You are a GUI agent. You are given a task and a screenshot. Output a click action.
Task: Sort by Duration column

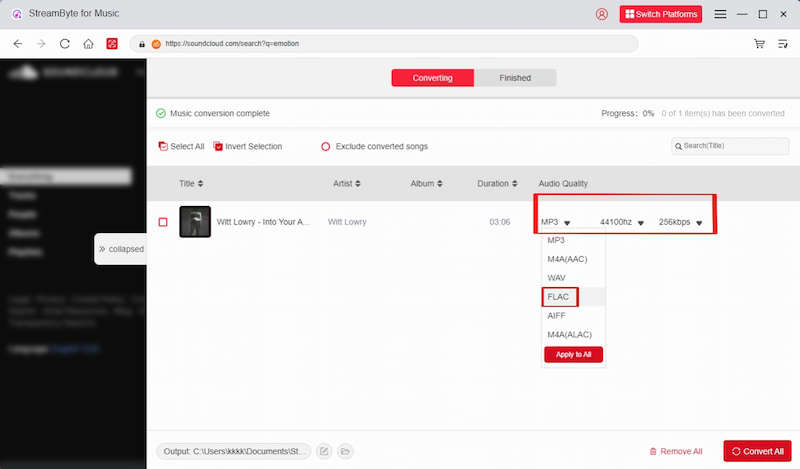pyautogui.click(x=497, y=184)
